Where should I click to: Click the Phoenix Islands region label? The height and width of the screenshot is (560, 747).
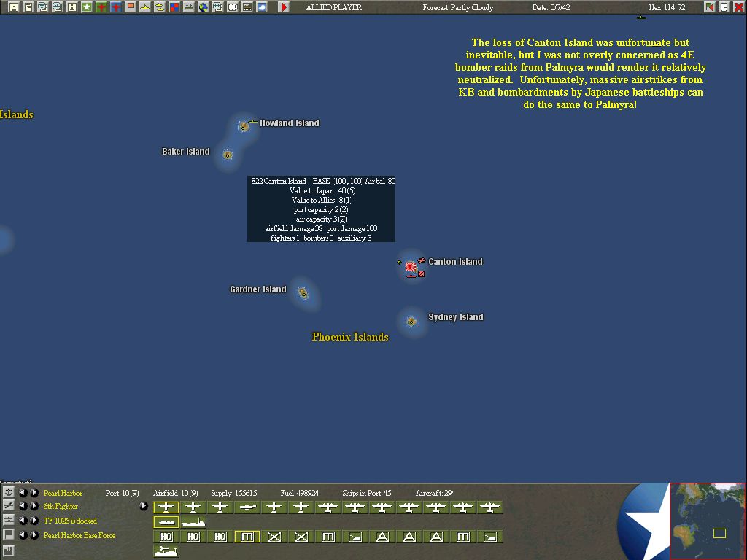coord(350,337)
